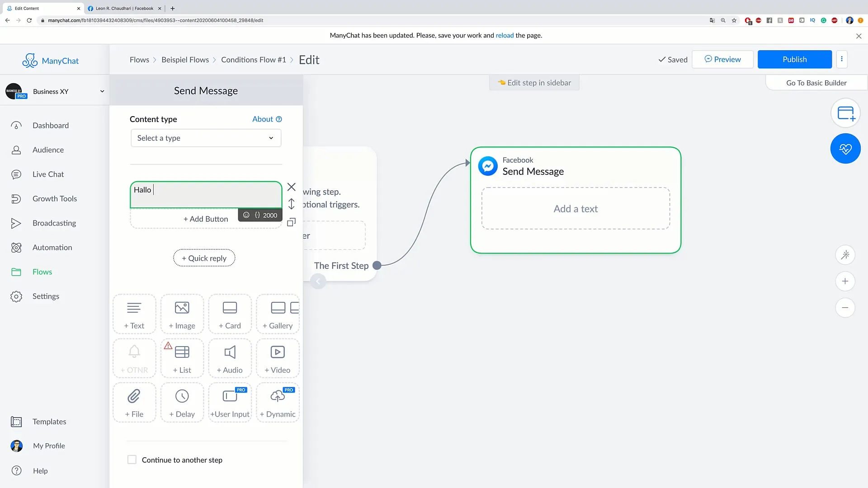Add a File attachment block
This screenshot has width=868, height=488.
coord(134,403)
